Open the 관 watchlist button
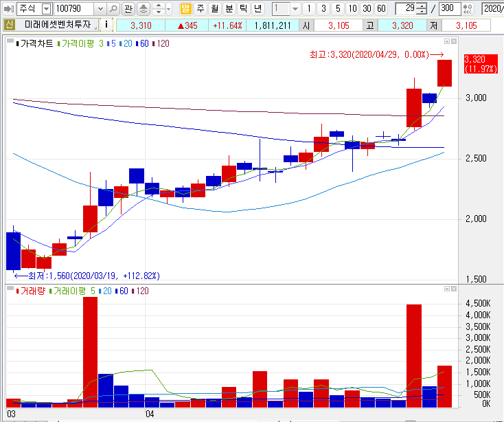 point(128,9)
